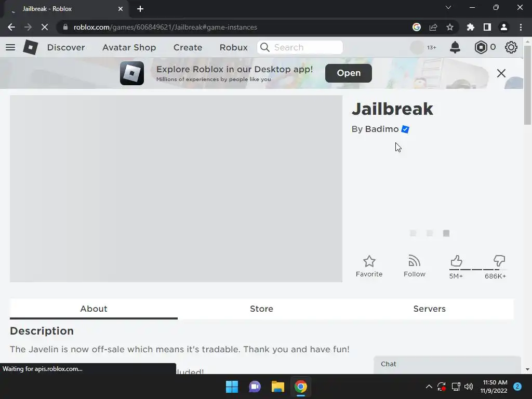Like Jailbreak with the thumbs up
The height and width of the screenshot is (399, 532).
pyautogui.click(x=456, y=261)
